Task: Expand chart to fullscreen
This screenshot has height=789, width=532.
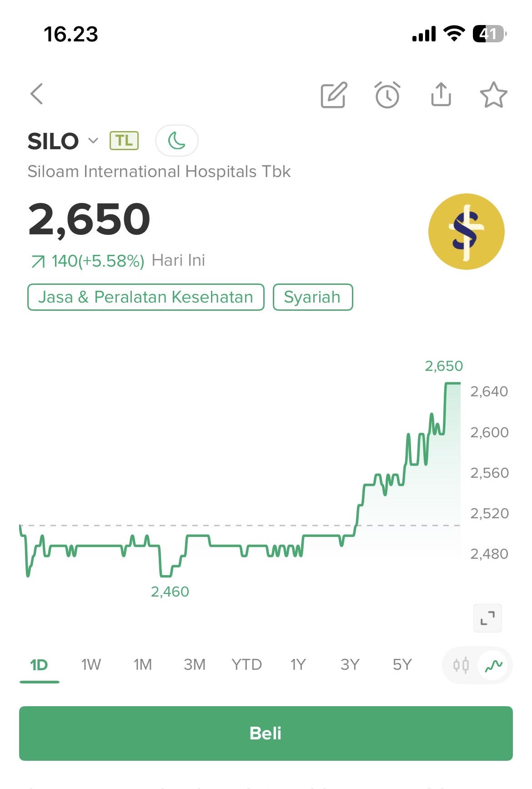Action: (x=487, y=618)
